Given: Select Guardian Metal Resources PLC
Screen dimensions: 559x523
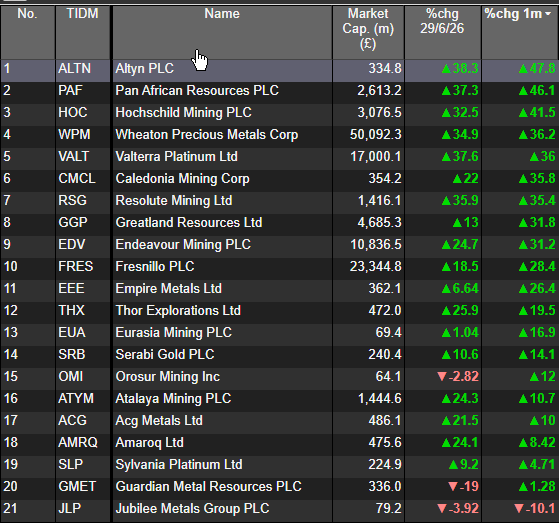Looking at the screenshot, I should click(208, 487).
